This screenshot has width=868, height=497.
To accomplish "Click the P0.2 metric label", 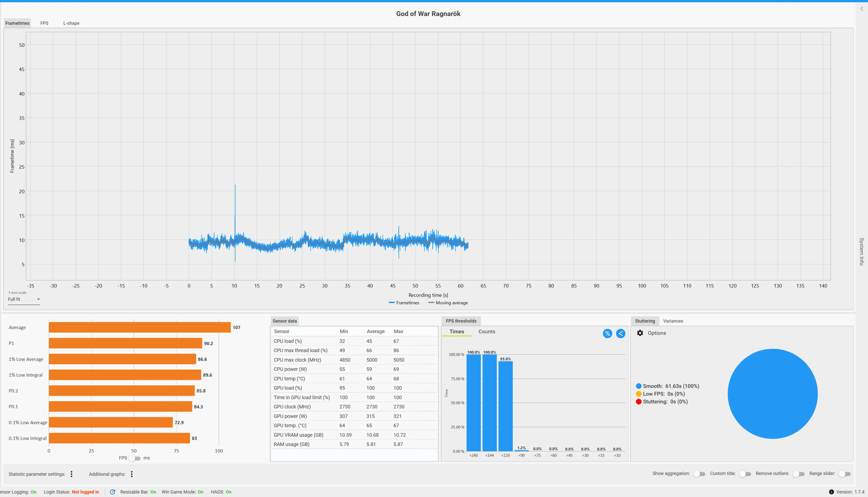I will pos(13,390).
